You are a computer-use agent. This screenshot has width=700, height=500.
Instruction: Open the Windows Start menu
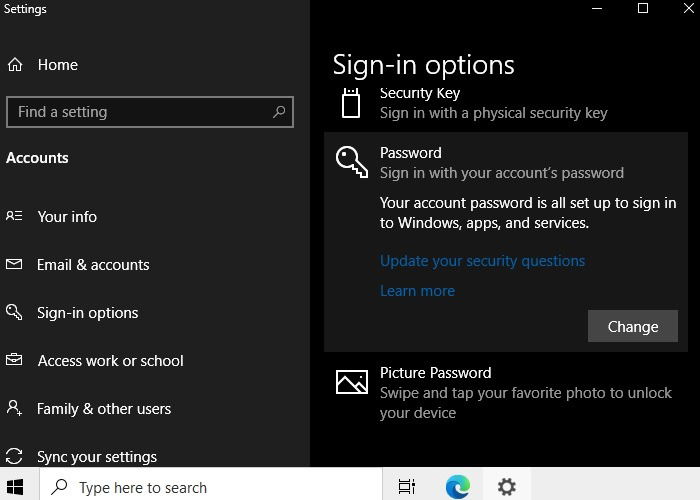coord(15,487)
